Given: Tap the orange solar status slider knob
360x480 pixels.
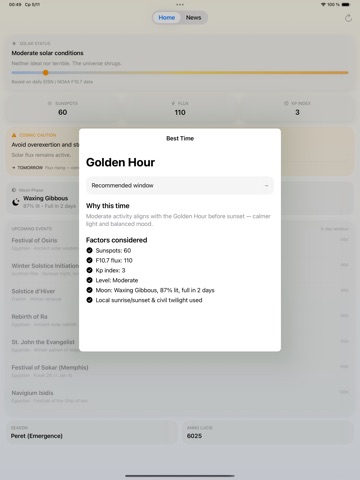Looking at the screenshot, I should pyautogui.click(x=46, y=73).
